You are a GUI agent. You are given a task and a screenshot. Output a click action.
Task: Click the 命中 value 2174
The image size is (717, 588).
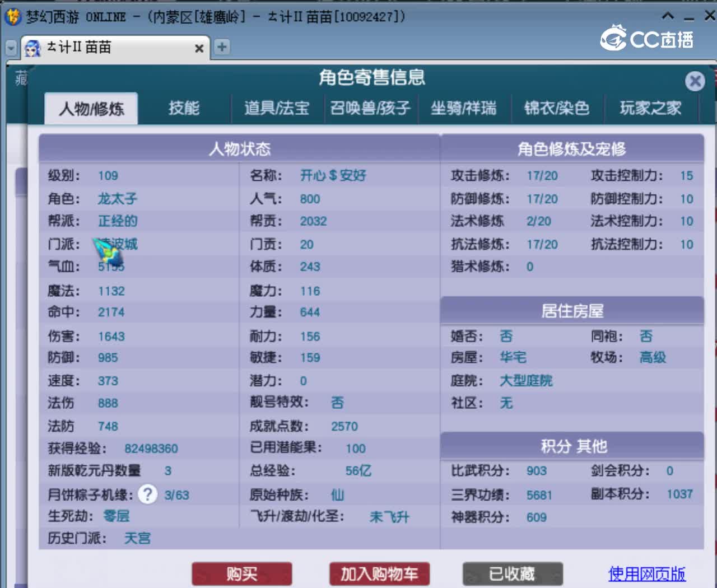click(111, 312)
